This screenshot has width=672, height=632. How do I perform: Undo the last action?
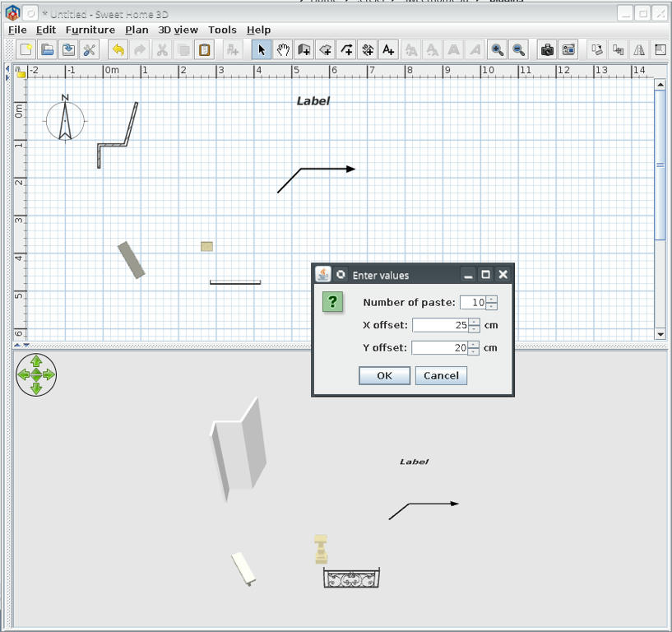tap(118, 49)
